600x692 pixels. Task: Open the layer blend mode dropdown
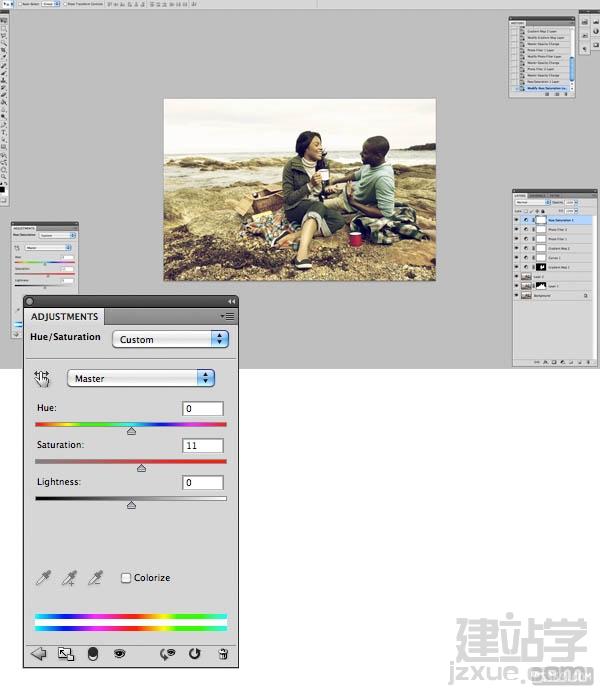click(532, 202)
